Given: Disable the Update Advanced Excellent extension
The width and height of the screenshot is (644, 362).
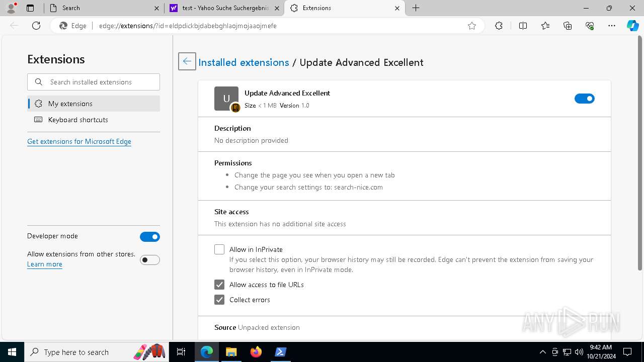Looking at the screenshot, I should pyautogui.click(x=585, y=99).
